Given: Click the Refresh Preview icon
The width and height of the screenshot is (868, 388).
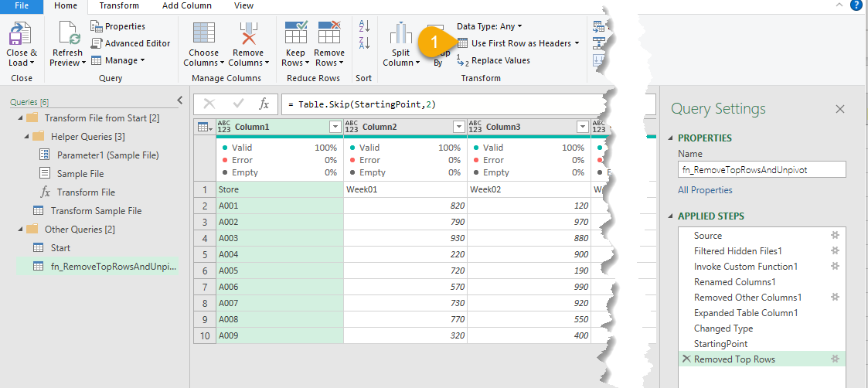Looking at the screenshot, I should coord(68,35).
